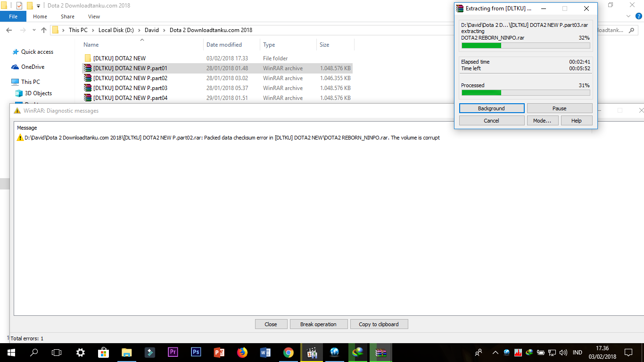This screenshot has width=644, height=362.
Task: Open taskbar Search magnifier
Action: click(34, 353)
